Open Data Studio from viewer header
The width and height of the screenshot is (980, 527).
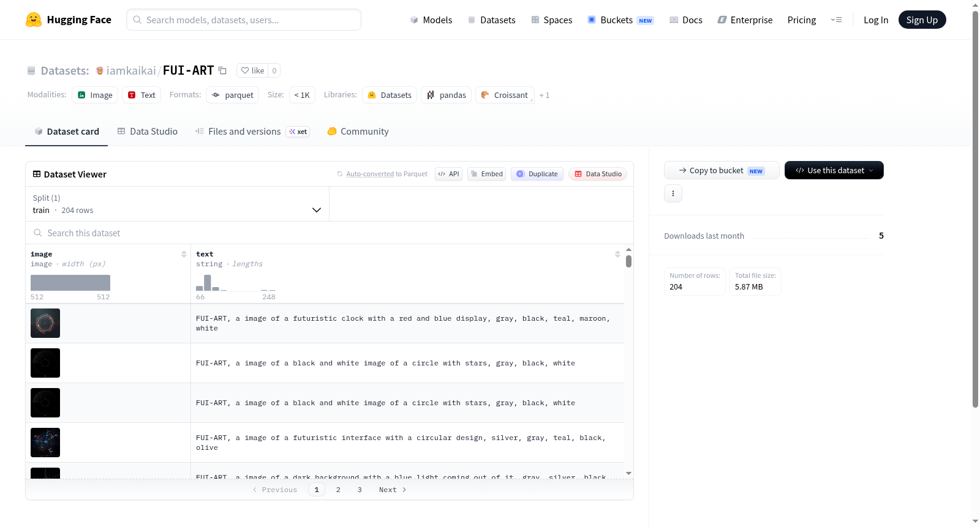(598, 174)
